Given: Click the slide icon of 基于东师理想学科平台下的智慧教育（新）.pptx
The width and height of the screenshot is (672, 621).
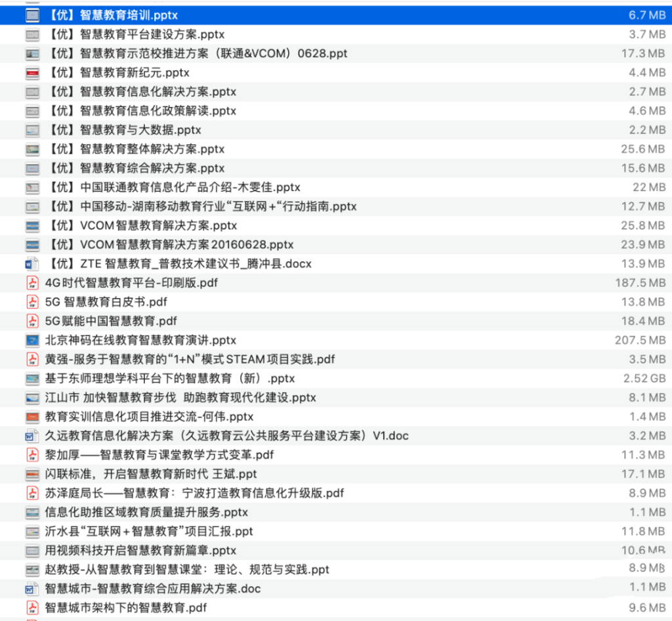Looking at the screenshot, I should click(x=32, y=377).
